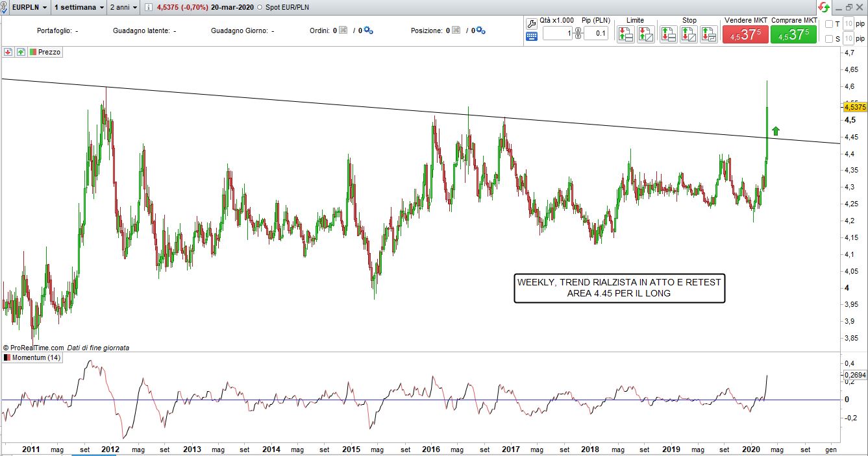
Task: Open the gear settings next to Ordini
Action: [368, 30]
